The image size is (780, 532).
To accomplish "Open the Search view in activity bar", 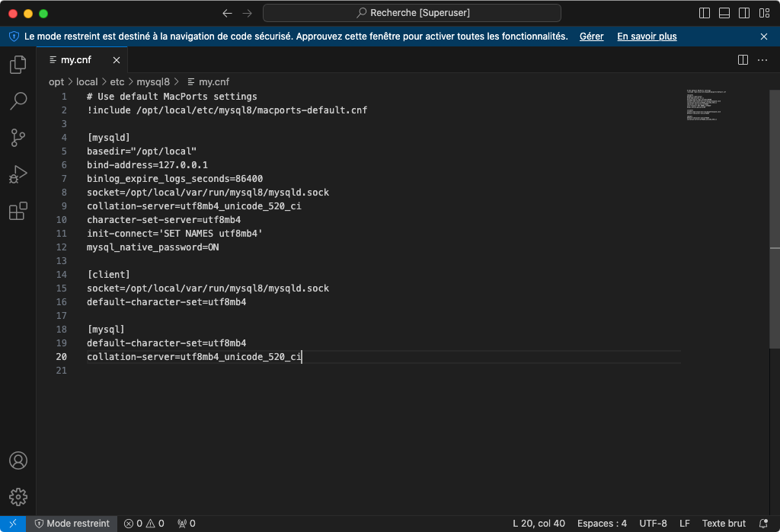I will pos(18,101).
